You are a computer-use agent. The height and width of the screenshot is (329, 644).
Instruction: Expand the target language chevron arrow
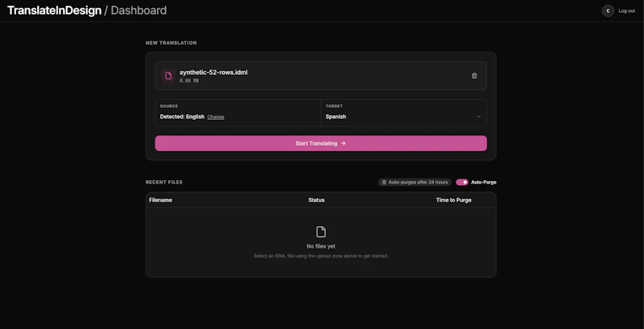pyautogui.click(x=478, y=117)
